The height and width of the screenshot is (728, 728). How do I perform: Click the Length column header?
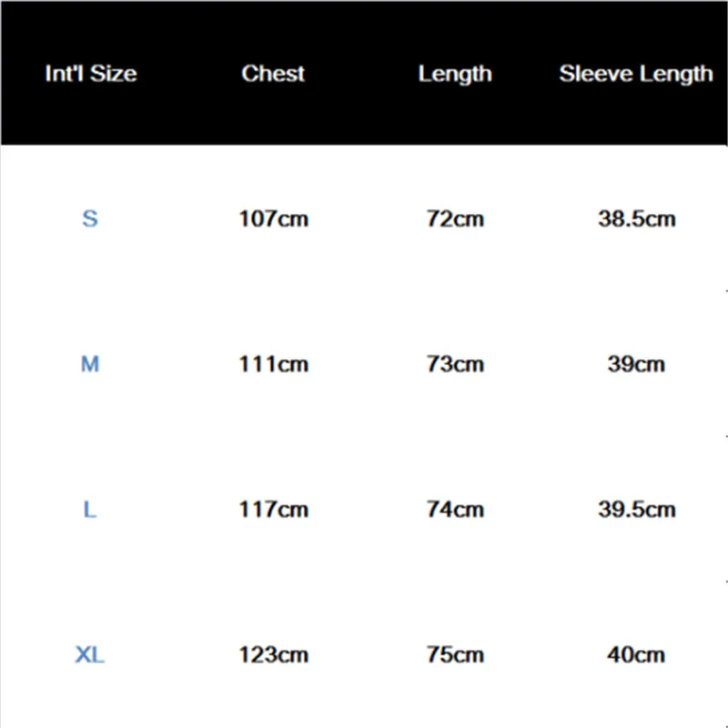(x=455, y=74)
